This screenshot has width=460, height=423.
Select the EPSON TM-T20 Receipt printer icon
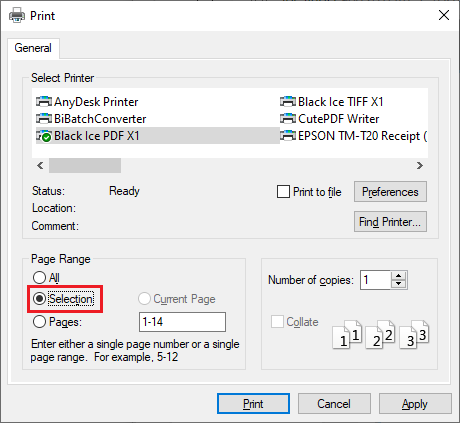tap(288, 136)
